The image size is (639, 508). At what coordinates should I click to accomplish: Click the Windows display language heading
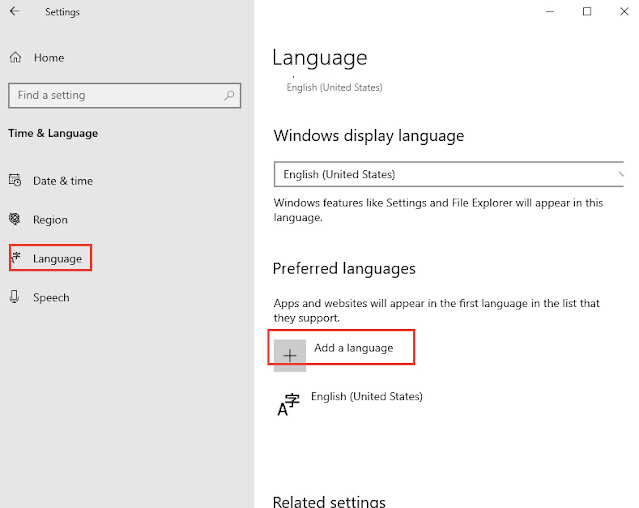pyautogui.click(x=369, y=136)
